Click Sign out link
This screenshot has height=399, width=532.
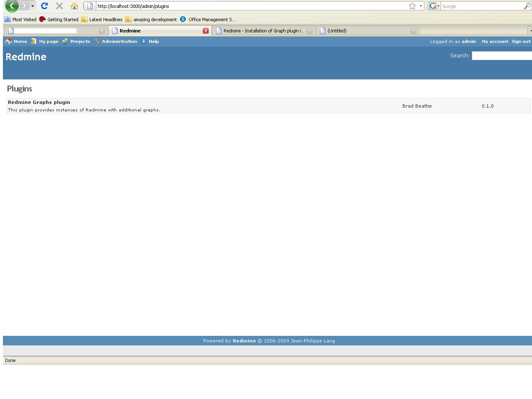521,41
